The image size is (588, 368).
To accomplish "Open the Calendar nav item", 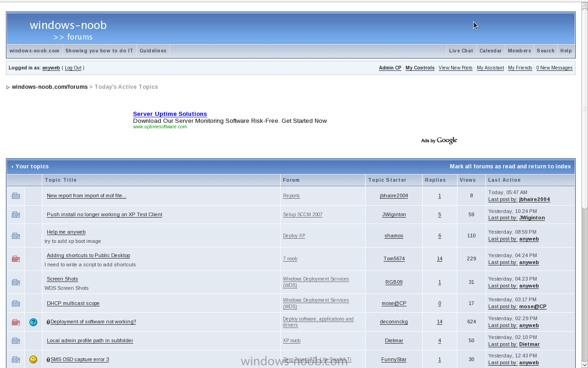I will [x=491, y=51].
